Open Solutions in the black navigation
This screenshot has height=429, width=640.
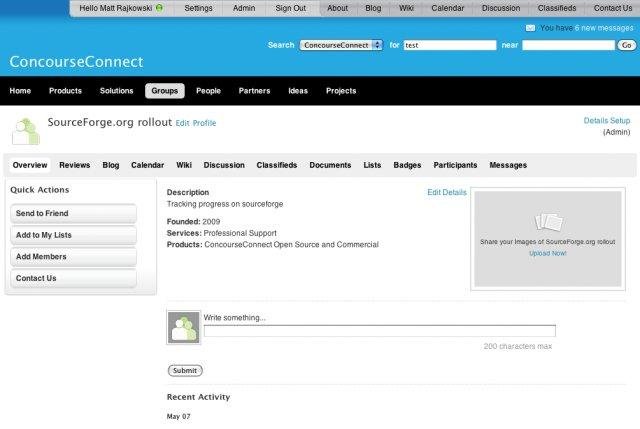(116, 91)
